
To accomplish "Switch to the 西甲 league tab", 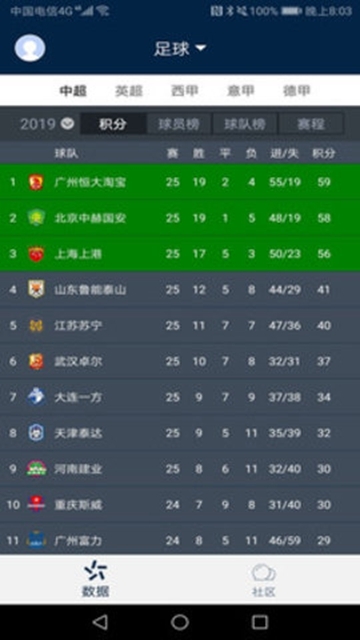I will [x=184, y=91].
